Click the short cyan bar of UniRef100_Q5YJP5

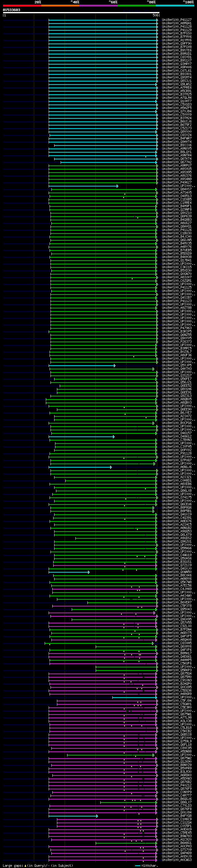coord(82,365)
